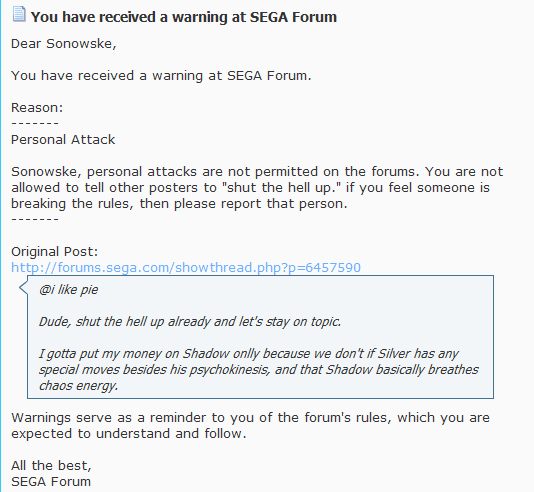Click the quoted paragraph about Shadow and Silver
Screen dimensions: 534x492
click(x=259, y=370)
